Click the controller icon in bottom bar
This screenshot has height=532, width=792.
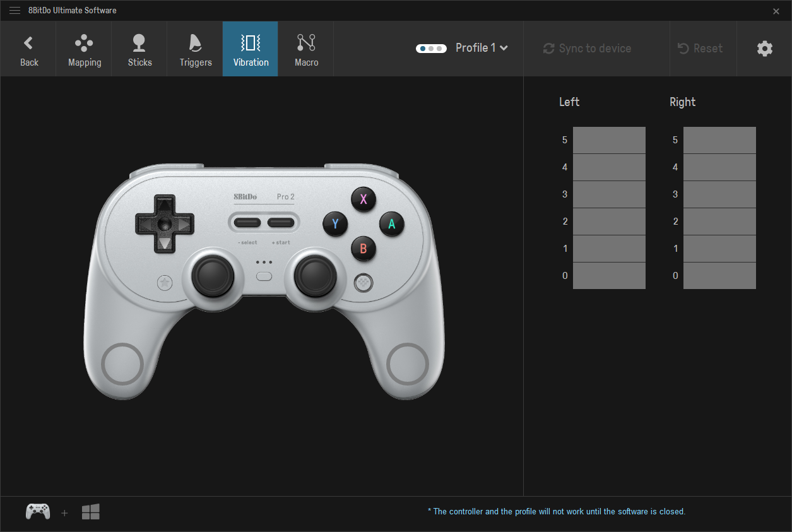coord(38,511)
